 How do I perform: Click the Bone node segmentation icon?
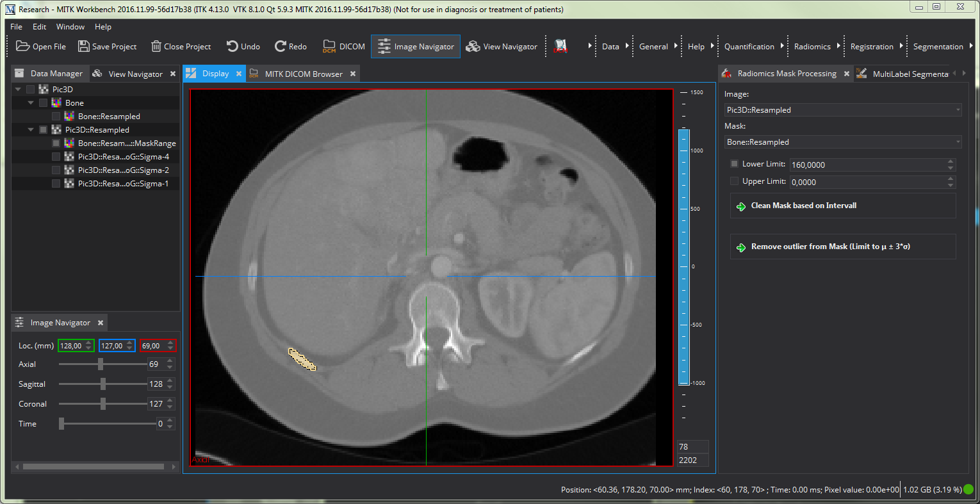56,102
